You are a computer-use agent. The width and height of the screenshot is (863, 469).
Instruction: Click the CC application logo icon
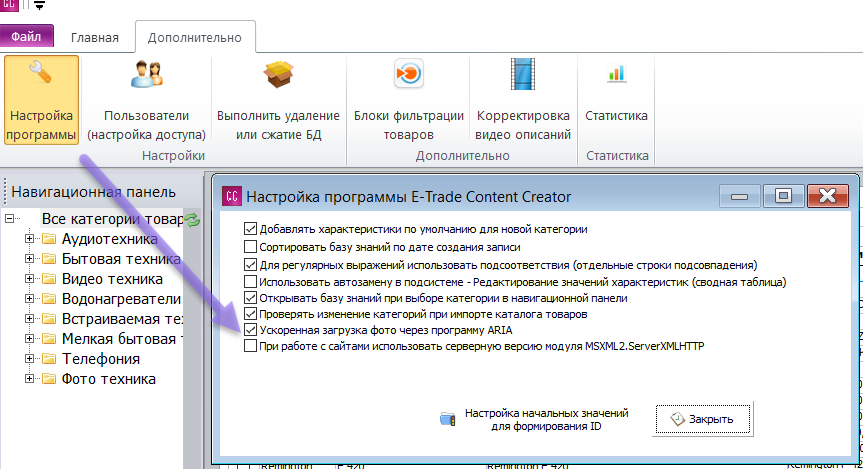(9, 5)
